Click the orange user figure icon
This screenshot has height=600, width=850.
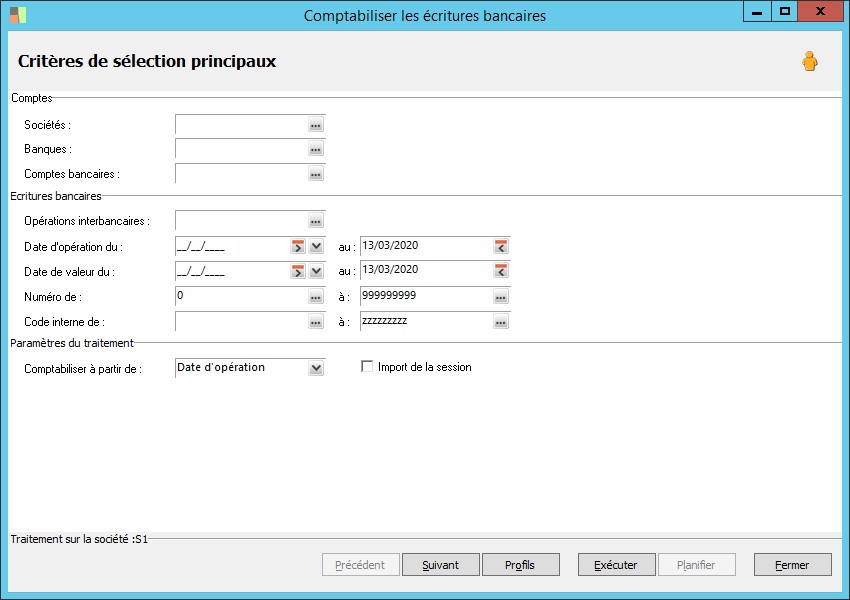tap(810, 61)
